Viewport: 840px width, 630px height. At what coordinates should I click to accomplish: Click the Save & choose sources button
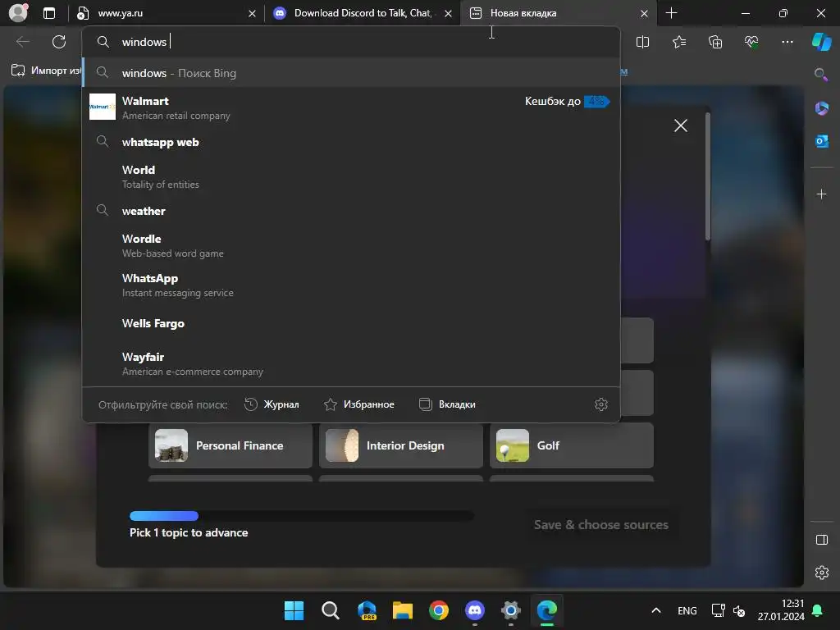(601, 525)
